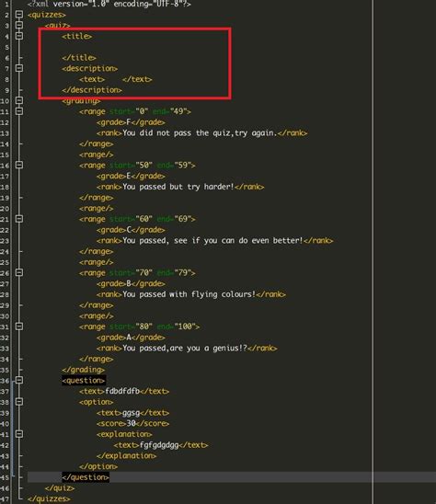The height and width of the screenshot is (504, 436).
Task: Click the opening <title> tag
Action: point(77,36)
